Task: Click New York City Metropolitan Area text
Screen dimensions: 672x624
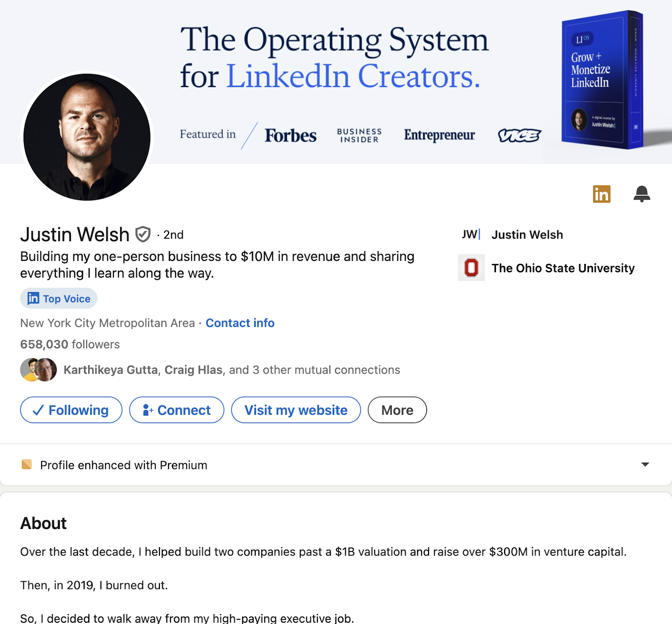Action: 108,323
